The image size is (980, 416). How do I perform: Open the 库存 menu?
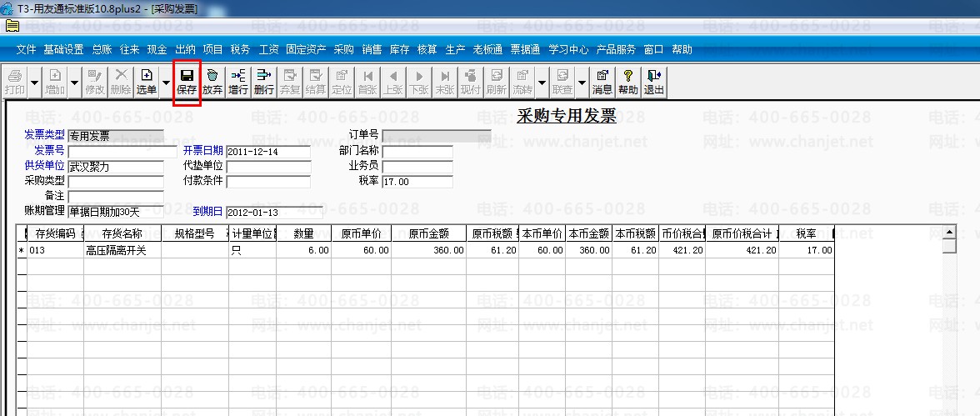(399, 49)
